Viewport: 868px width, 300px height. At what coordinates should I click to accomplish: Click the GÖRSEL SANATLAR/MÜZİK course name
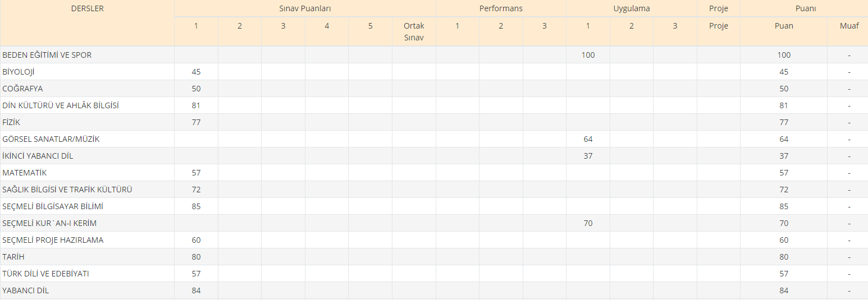pos(51,139)
